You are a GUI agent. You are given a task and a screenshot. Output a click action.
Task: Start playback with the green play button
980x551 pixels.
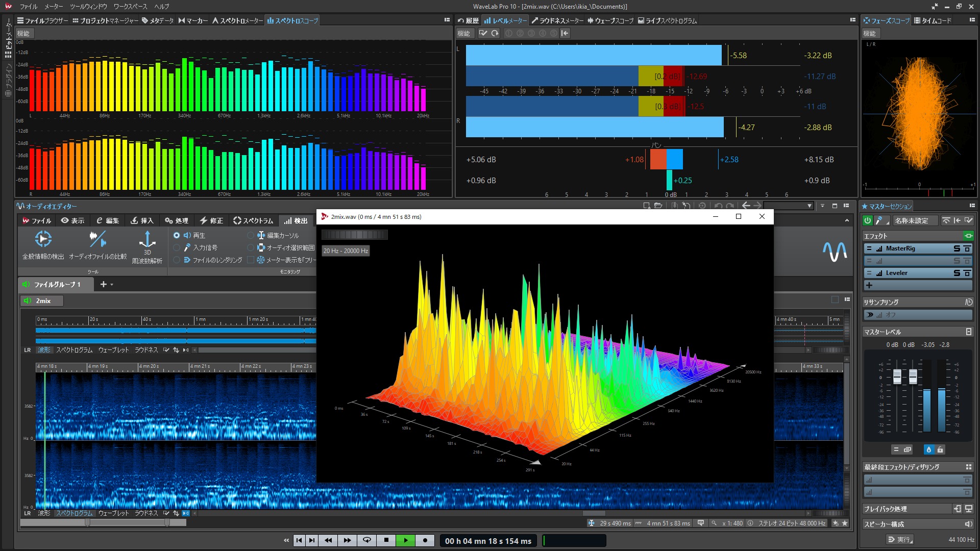tap(406, 540)
